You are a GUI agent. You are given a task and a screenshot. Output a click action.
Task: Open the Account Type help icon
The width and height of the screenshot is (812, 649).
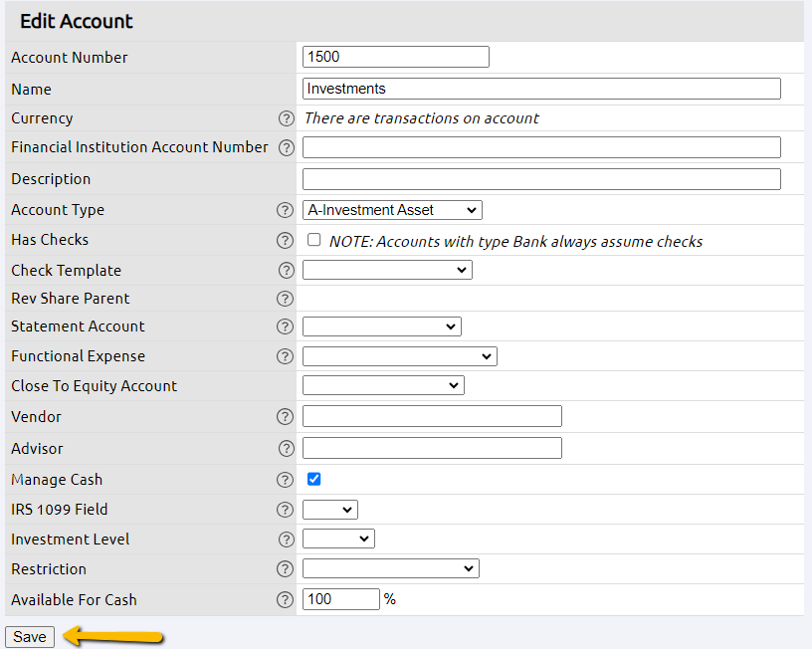pos(286,210)
